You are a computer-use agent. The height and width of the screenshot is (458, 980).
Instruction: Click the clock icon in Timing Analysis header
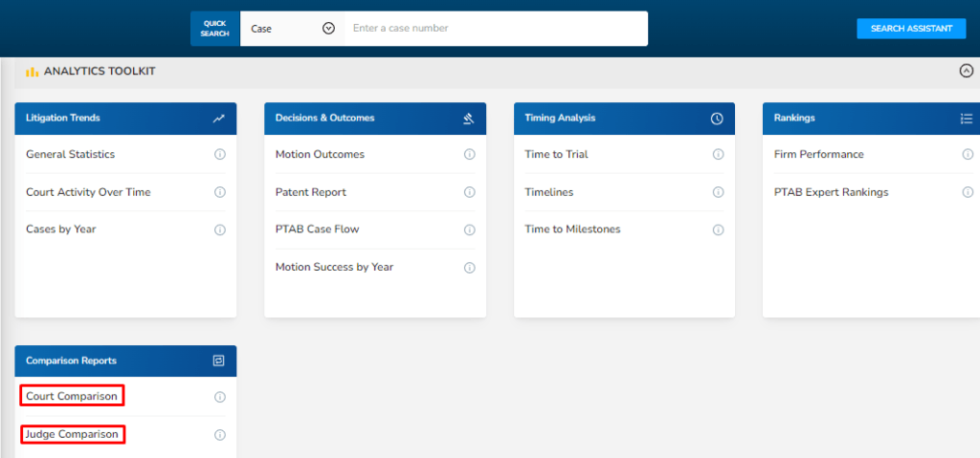pos(717,119)
